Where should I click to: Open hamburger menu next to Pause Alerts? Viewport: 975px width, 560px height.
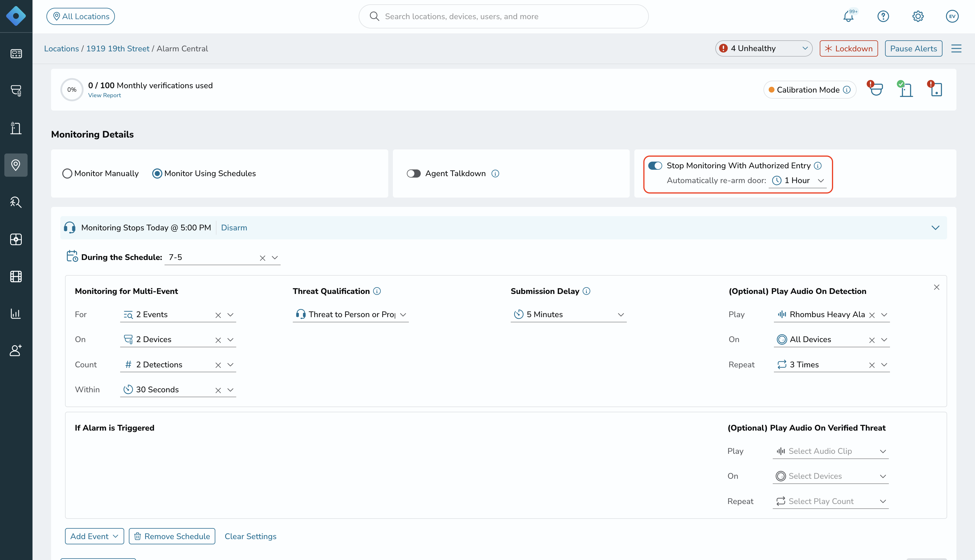(x=956, y=48)
